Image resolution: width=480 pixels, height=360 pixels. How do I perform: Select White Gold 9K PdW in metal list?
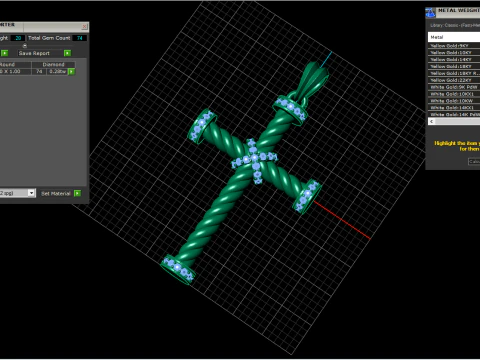[454, 87]
